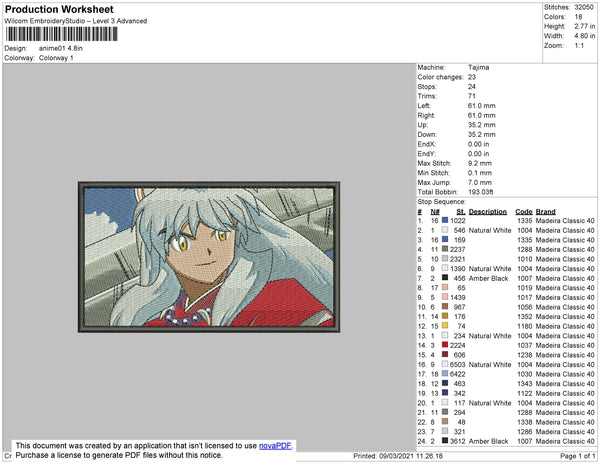Click the 'Printed: 09/03/2021' timestamp
This screenshot has height=464, width=600.
pyautogui.click(x=398, y=456)
